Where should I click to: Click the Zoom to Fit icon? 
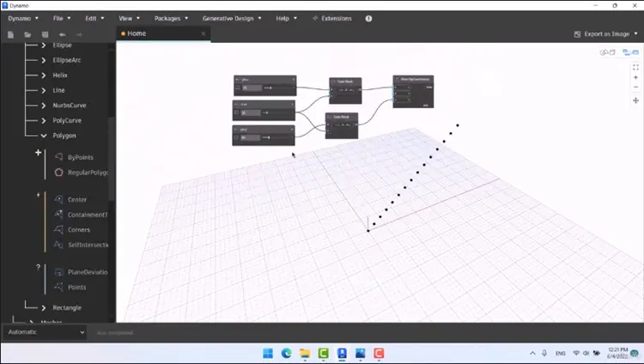(635, 67)
